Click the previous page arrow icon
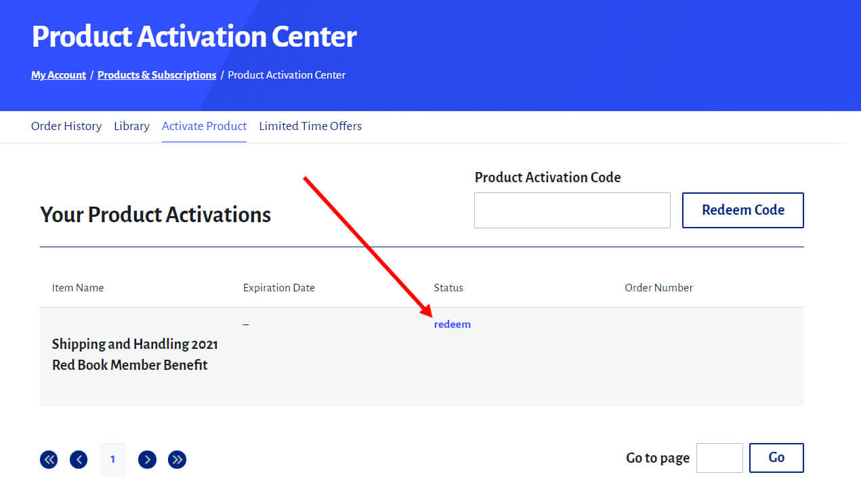Screen dimensions: 861x504 (79, 460)
